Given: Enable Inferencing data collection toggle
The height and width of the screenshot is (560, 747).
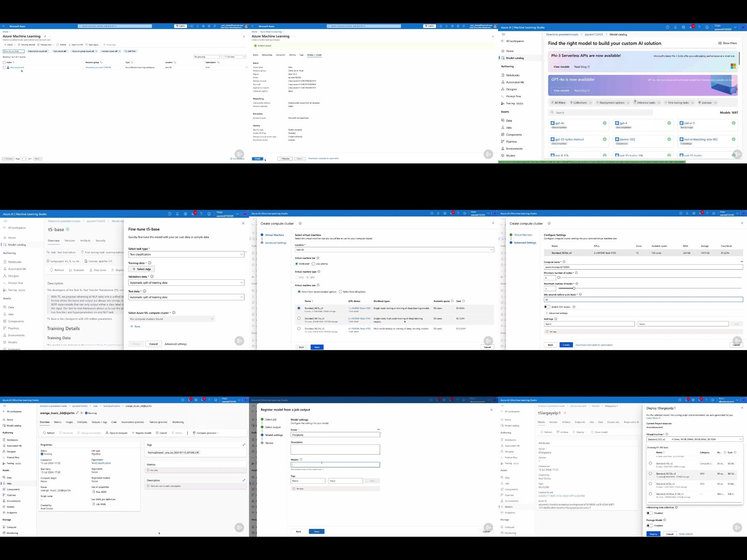Looking at the screenshot, I should (649, 513).
